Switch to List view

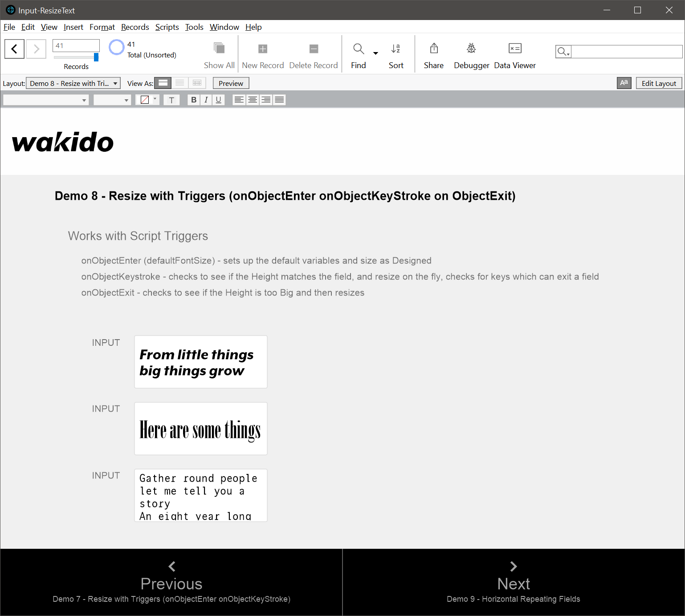pos(179,83)
